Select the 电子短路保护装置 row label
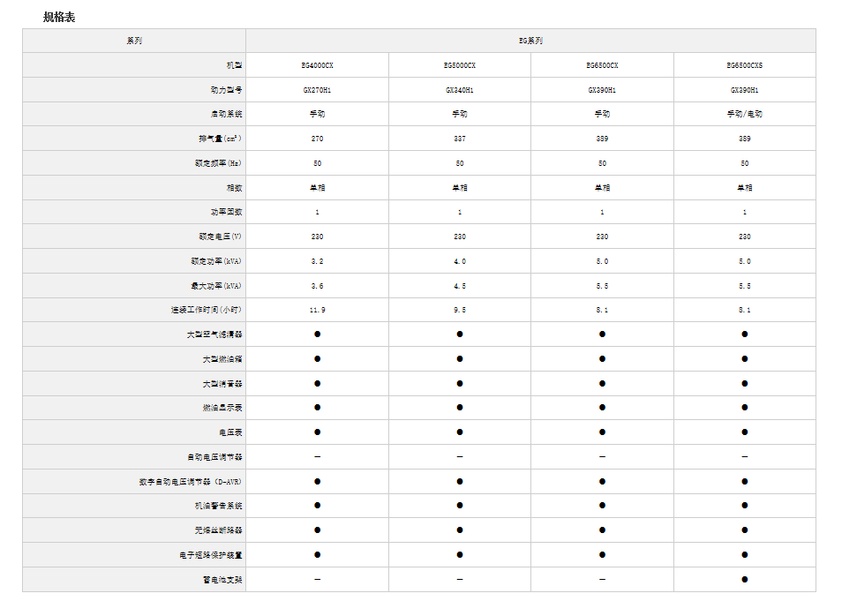The width and height of the screenshot is (842, 616). [210, 555]
